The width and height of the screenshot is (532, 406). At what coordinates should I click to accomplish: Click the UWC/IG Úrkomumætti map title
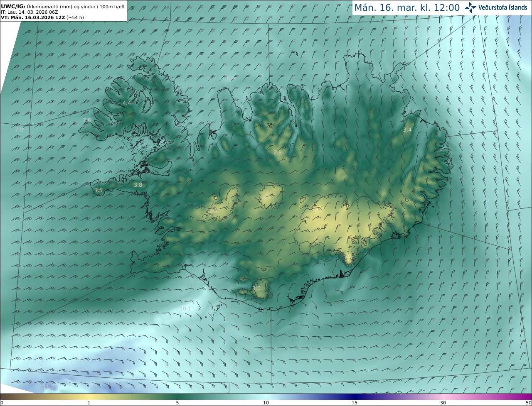(62, 6)
